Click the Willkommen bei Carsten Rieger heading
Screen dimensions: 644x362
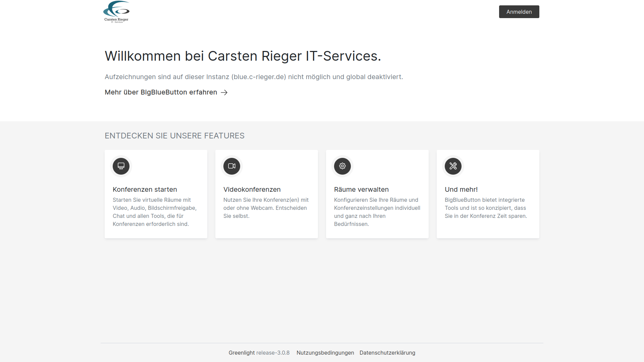click(243, 56)
